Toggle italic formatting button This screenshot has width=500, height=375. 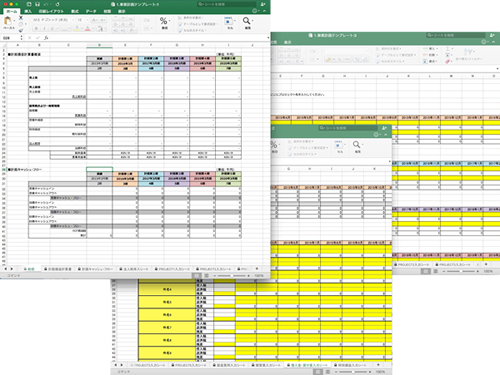(44, 29)
